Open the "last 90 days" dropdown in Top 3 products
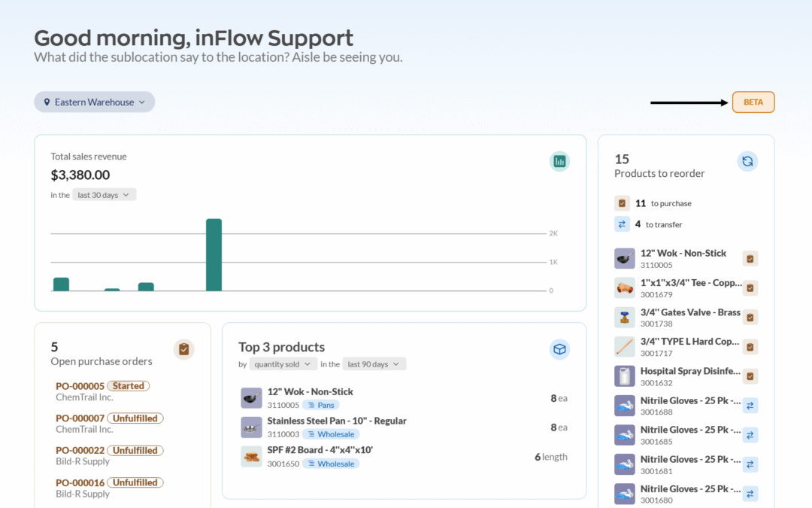Screen dimensions: 812x508 click(374, 364)
